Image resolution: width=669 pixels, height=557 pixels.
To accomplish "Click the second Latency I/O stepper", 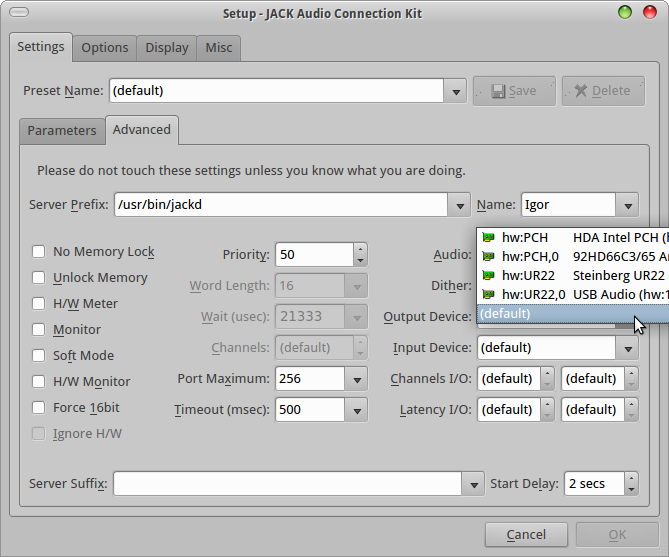I will coord(631,410).
